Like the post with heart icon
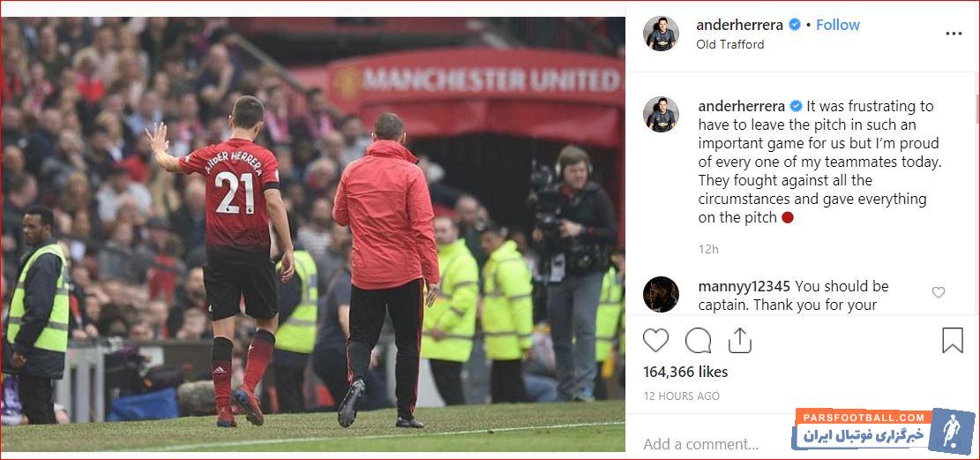The width and height of the screenshot is (980, 460). [x=655, y=341]
